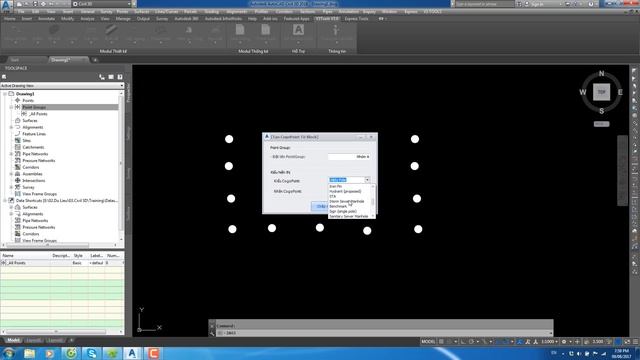Select Pressure Networks under Drawing1
Image resolution: width=640 pixels, height=360 pixels.
point(38,160)
